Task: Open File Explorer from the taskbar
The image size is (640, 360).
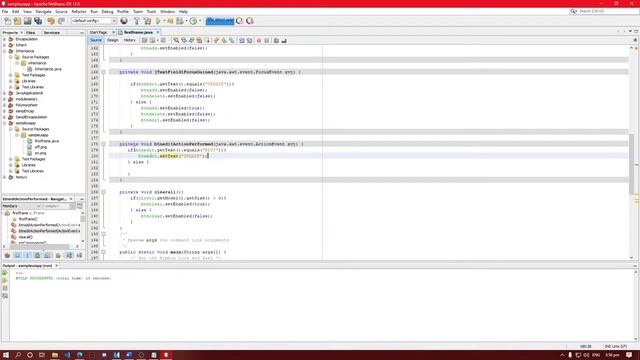Action: (x=55, y=355)
